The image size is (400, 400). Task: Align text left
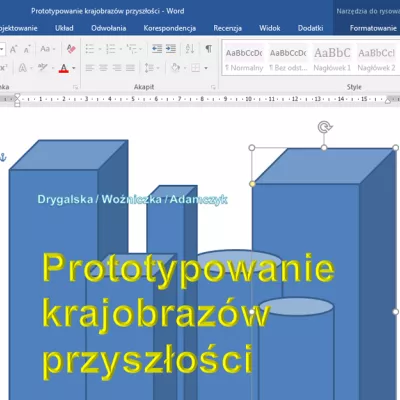tap(90, 68)
